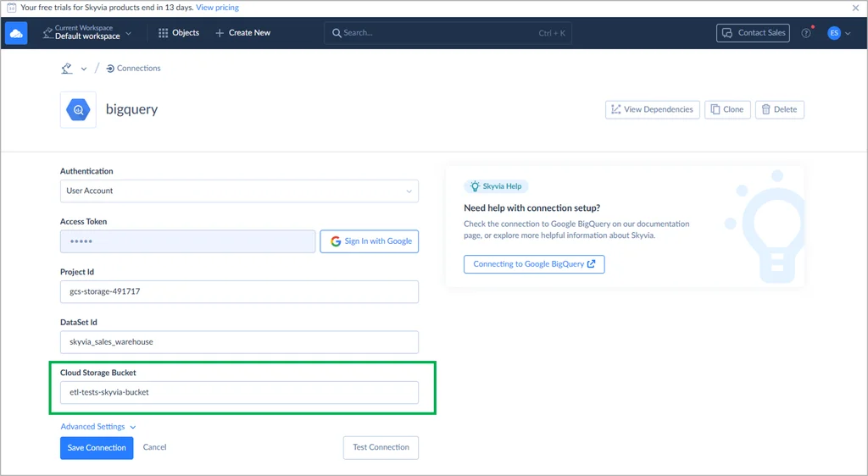
Task: Clone the connection
Action: [727, 109]
